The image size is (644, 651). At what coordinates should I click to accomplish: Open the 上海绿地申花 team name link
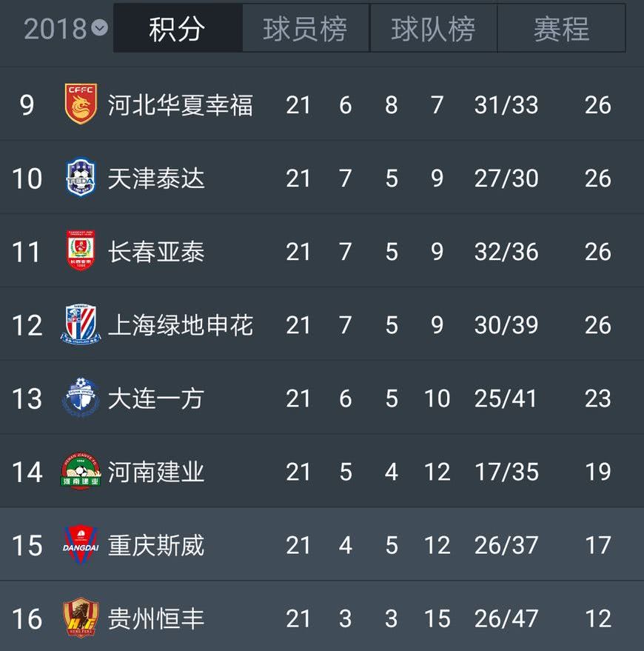click(181, 325)
